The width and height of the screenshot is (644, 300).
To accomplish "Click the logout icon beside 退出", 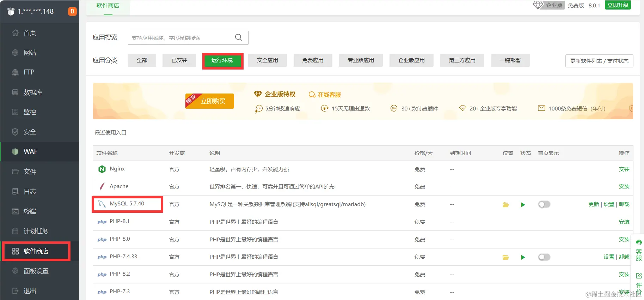I will click(15, 291).
